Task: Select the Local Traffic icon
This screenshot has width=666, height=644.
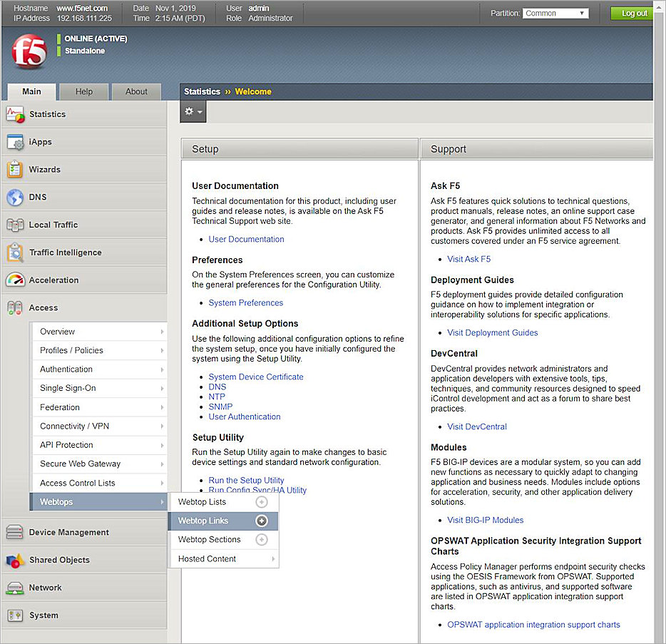Action: [17, 225]
